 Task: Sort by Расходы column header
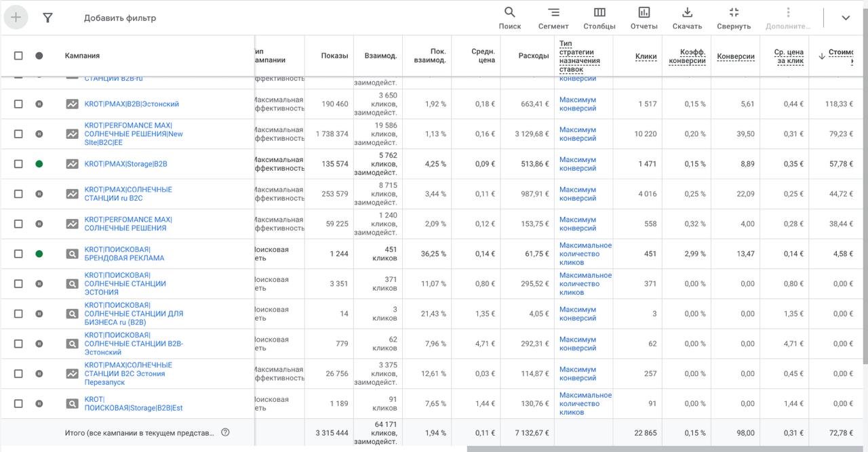point(533,56)
